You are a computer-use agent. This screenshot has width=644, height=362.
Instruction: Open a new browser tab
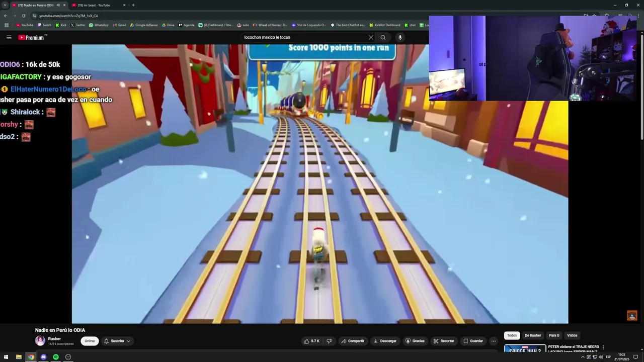pos(133,5)
